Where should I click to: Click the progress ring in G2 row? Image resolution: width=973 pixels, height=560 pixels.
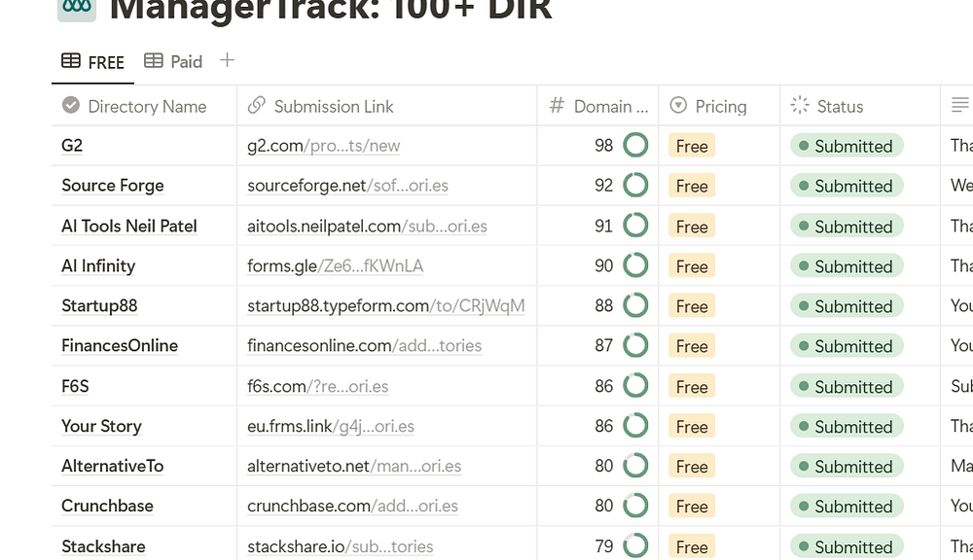(635, 146)
